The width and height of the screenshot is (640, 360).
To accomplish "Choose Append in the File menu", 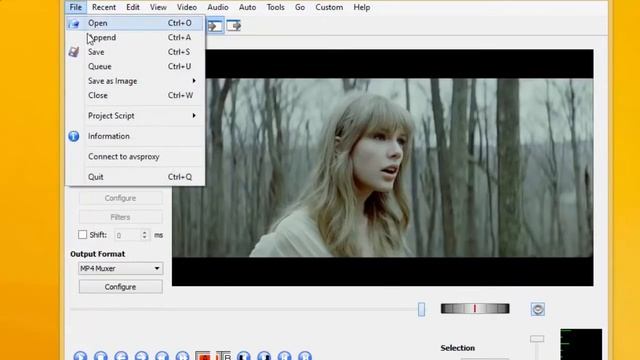I will pyautogui.click(x=135, y=38).
